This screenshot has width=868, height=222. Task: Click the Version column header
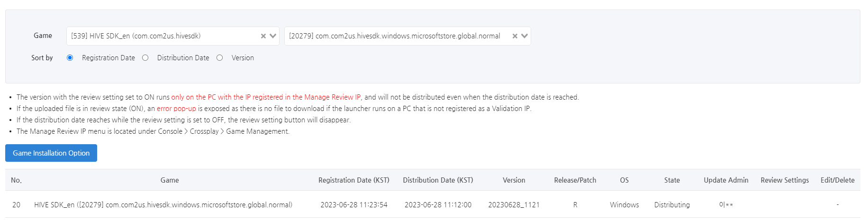pyautogui.click(x=514, y=180)
